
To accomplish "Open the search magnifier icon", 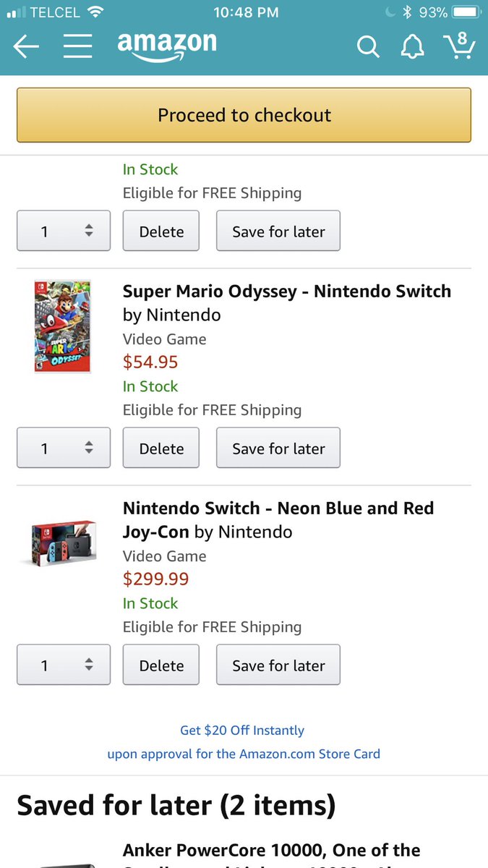I will pyautogui.click(x=368, y=47).
